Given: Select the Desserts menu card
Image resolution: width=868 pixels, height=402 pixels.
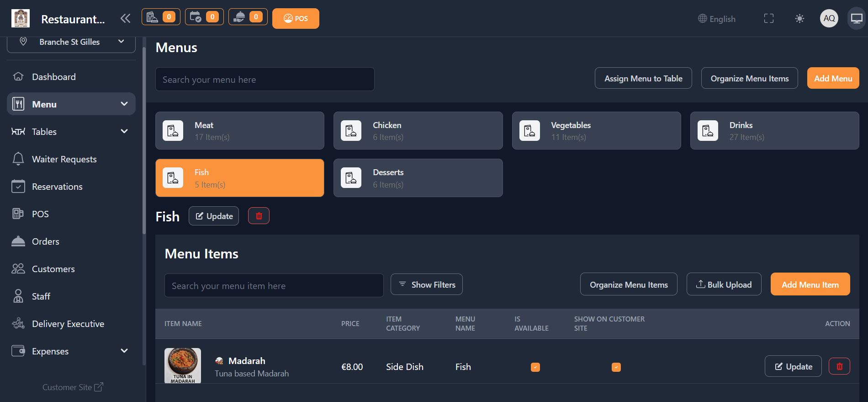Looking at the screenshot, I should pos(418,178).
